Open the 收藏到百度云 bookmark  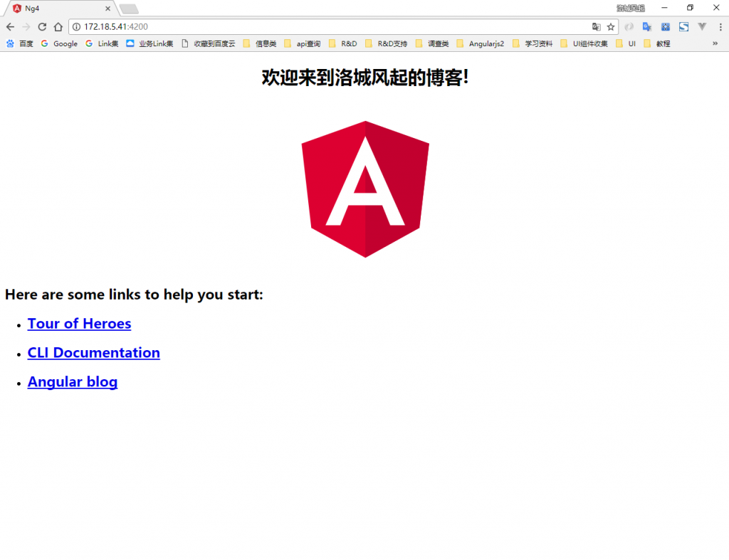(209, 43)
